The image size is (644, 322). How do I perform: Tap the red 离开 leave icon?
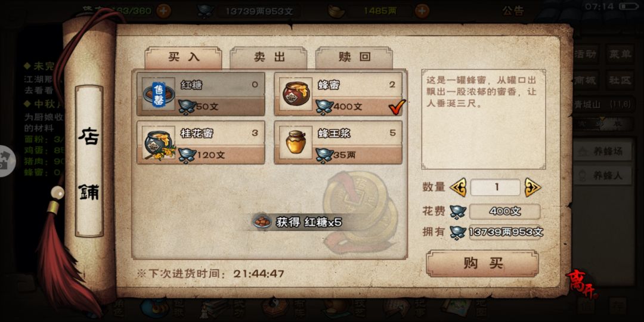click(x=580, y=283)
